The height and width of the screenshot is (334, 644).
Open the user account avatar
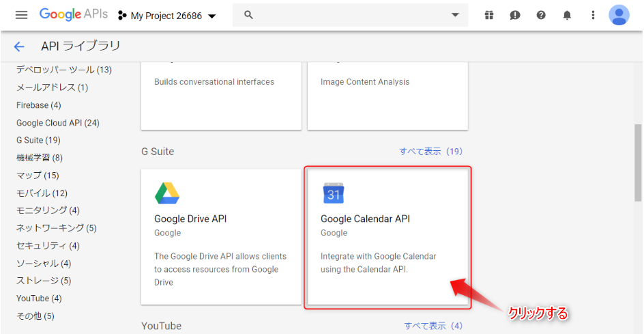click(619, 15)
